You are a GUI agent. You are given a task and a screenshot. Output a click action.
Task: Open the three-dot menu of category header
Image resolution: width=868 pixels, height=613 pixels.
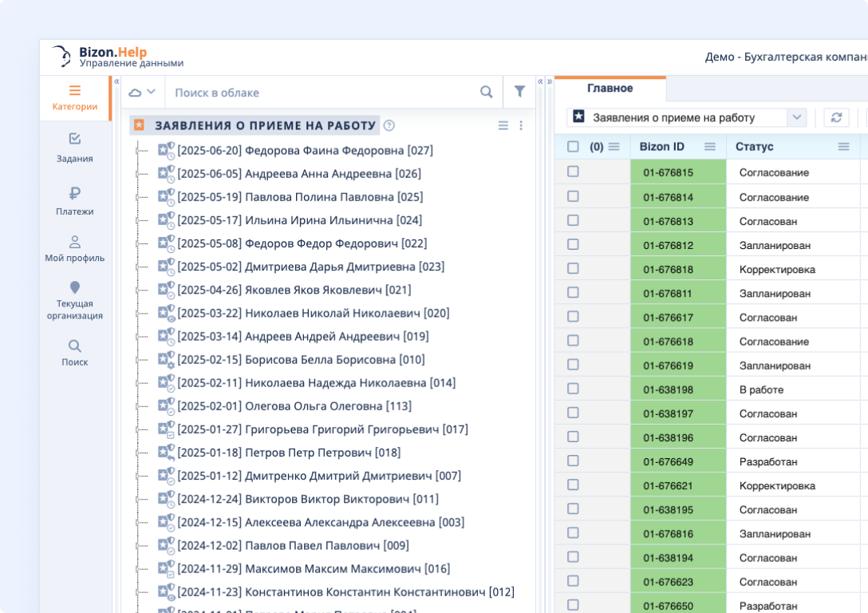coord(521,125)
